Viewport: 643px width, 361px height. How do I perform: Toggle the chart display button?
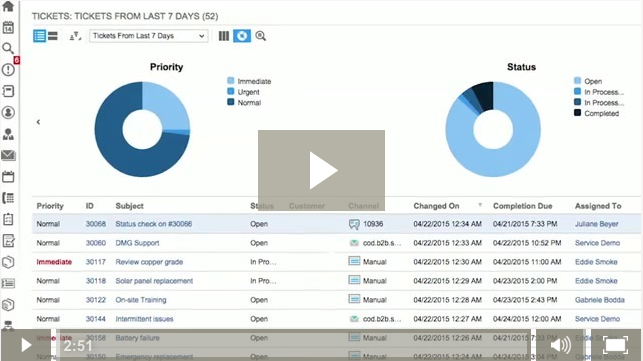[242, 36]
